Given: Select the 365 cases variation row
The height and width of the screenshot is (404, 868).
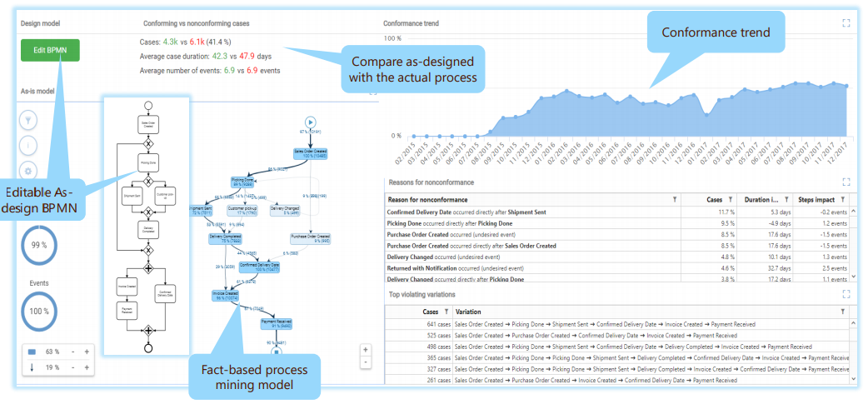Looking at the screenshot, I should (617, 358).
